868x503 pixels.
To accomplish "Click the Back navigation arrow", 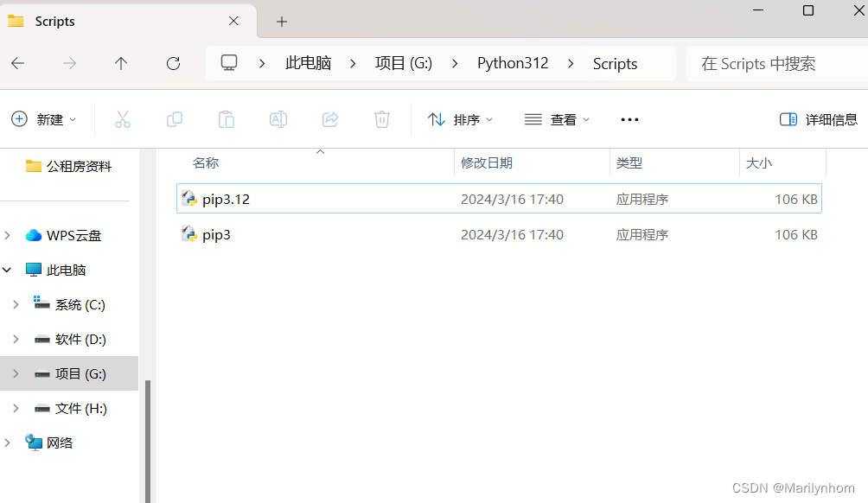I will click(17, 64).
